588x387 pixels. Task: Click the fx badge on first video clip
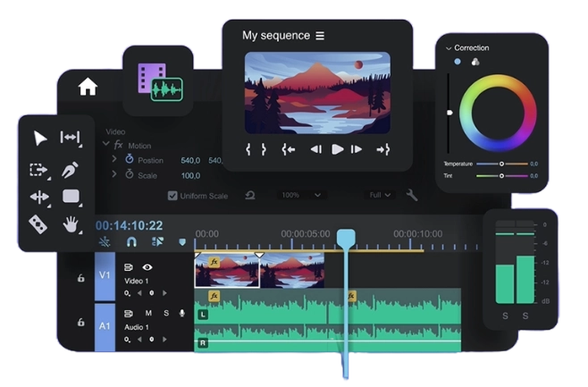[x=214, y=261]
